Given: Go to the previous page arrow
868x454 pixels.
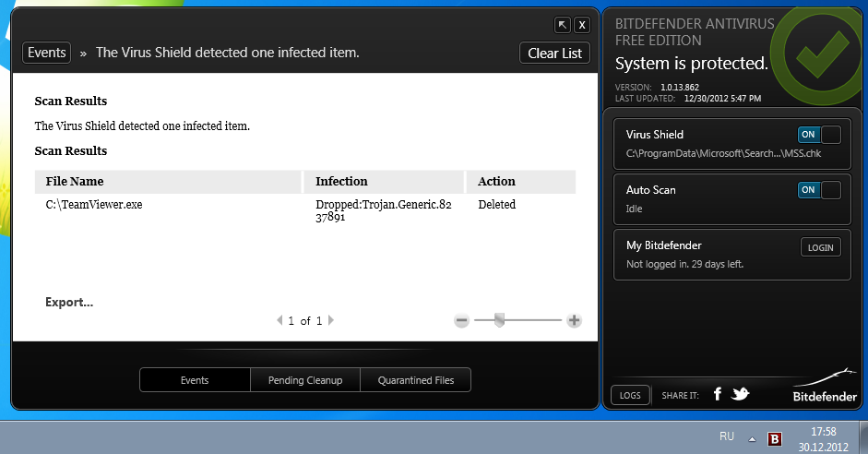Looking at the screenshot, I should click(x=279, y=320).
